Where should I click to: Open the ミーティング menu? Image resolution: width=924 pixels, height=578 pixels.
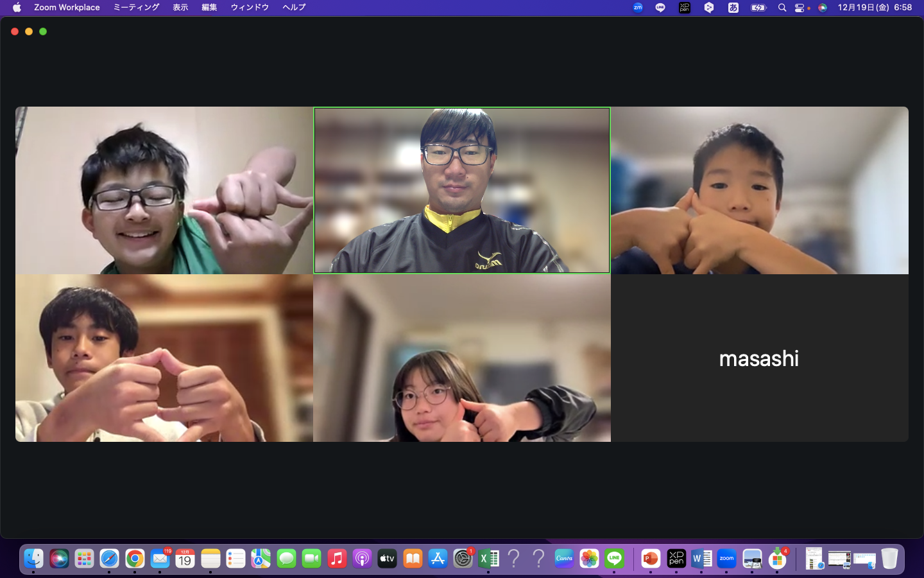[136, 8]
